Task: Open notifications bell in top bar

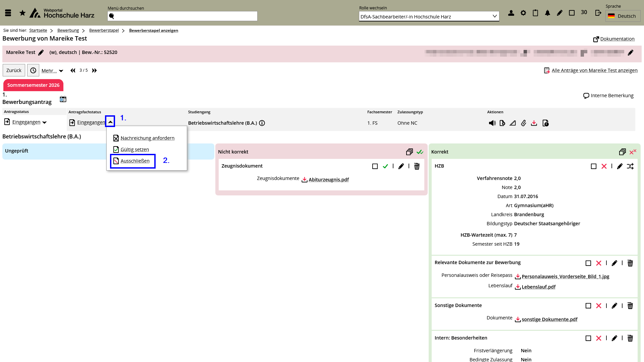Action: pyautogui.click(x=547, y=13)
